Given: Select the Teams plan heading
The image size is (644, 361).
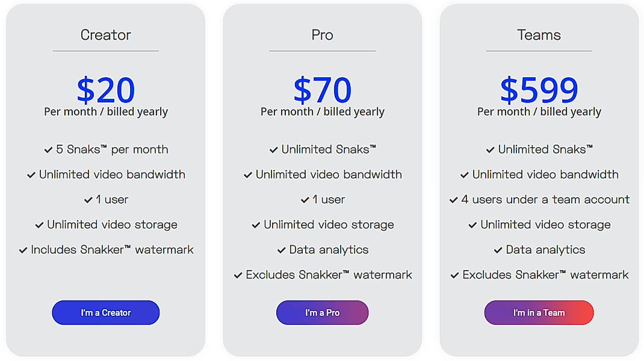Looking at the screenshot, I should click(x=539, y=35).
